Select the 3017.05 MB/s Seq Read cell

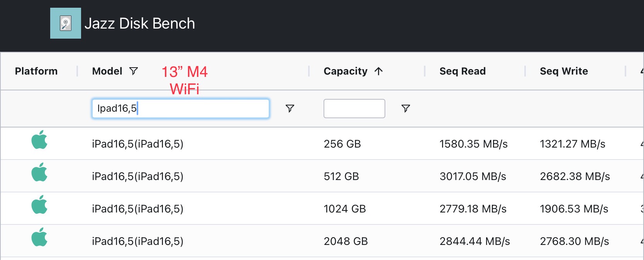tap(473, 176)
